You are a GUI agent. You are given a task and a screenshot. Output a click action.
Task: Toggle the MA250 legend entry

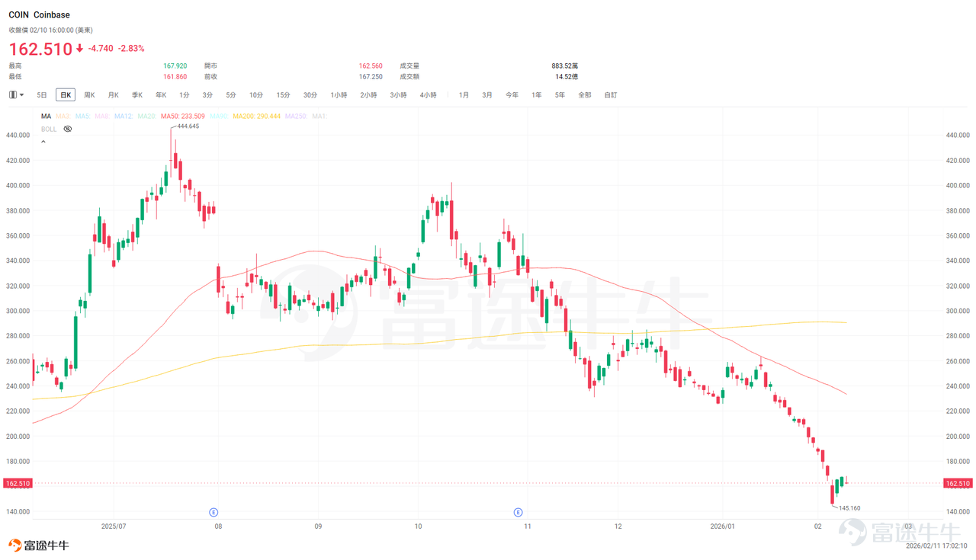296,116
